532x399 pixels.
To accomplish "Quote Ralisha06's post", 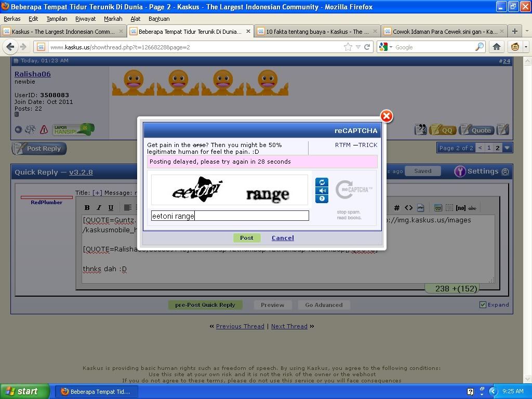I will (x=476, y=129).
